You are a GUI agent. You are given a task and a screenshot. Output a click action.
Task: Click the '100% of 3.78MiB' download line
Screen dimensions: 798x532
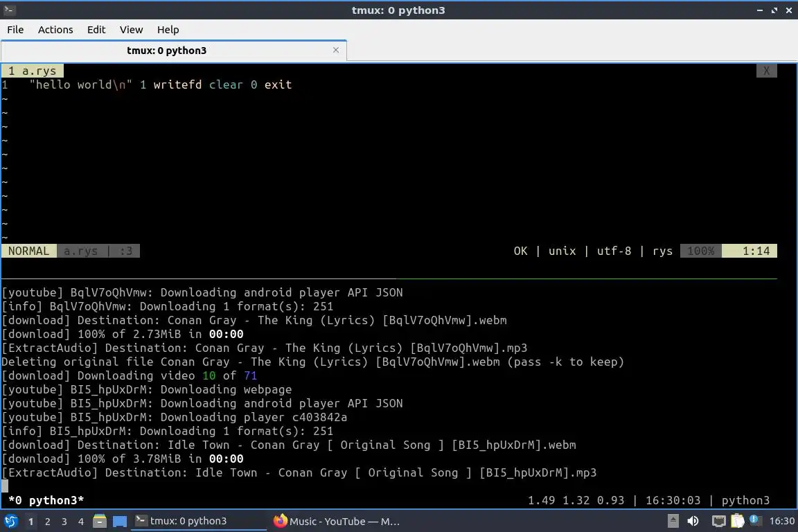click(x=123, y=459)
